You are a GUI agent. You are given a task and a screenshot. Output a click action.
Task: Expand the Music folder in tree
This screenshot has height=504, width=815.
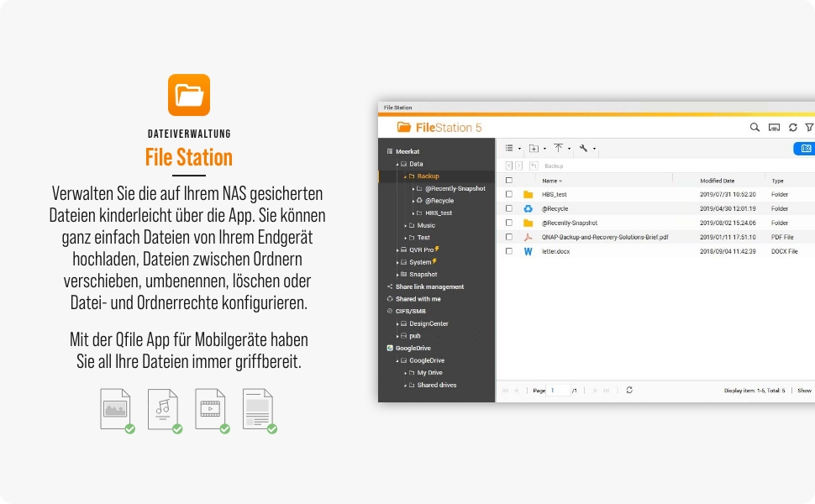pos(406,225)
